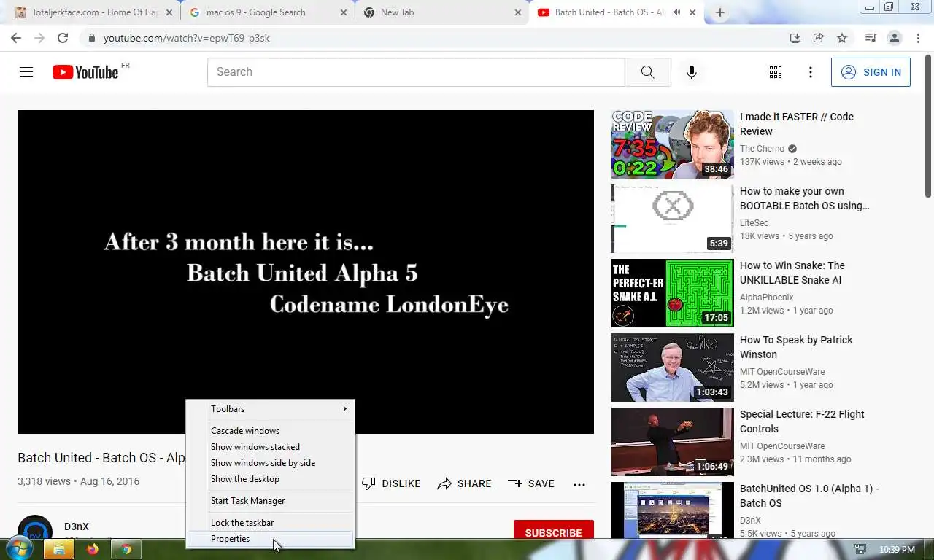Click Chrome taskbar button
The width and height of the screenshot is (934, 560).
[x=126, y=550]
